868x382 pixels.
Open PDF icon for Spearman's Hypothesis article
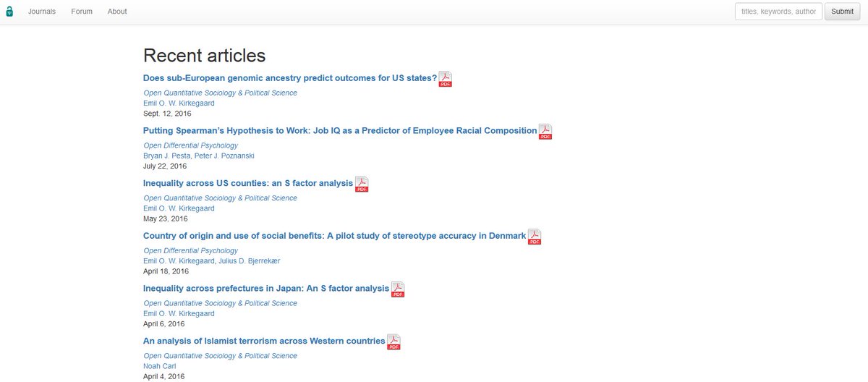[x=545, y=132]
